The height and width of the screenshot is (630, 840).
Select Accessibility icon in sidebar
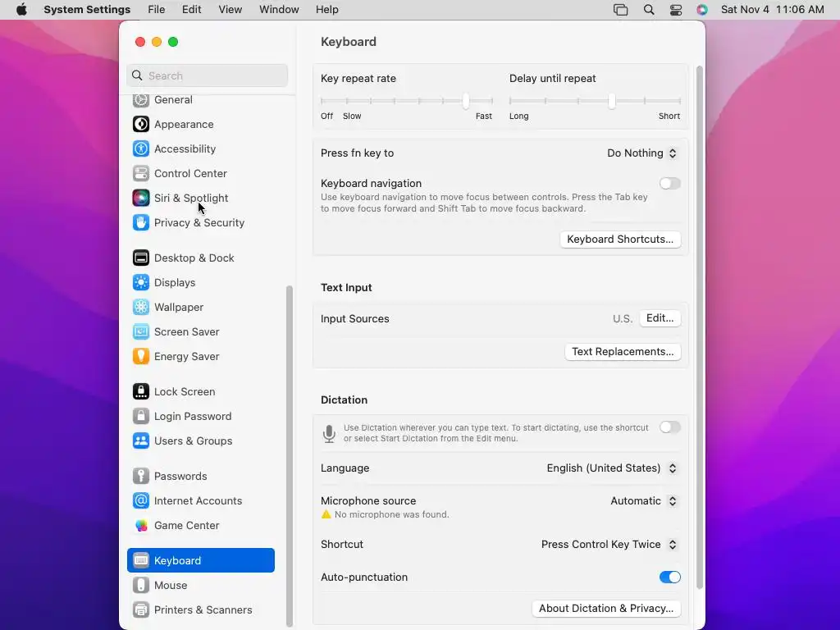pyautogui.click(x=141, y=149)
